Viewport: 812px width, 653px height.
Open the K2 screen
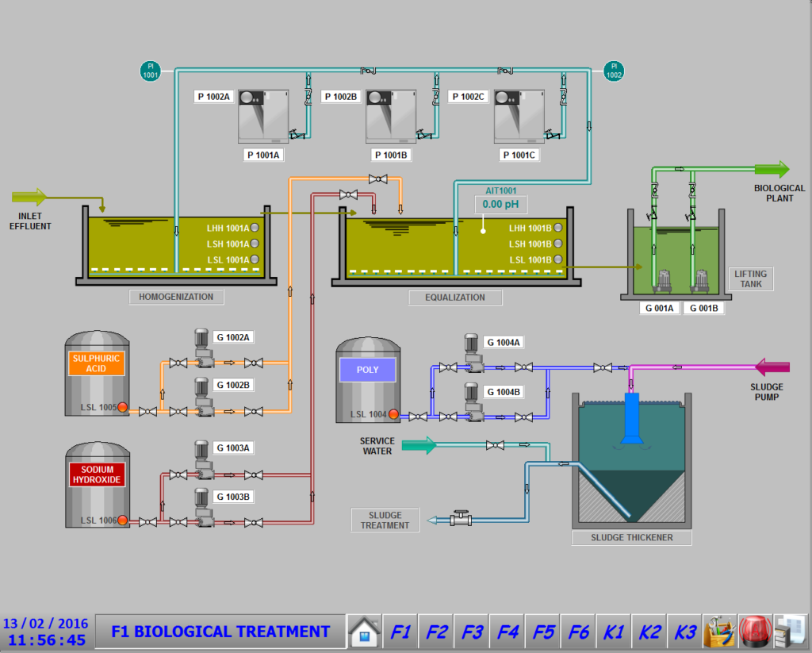click(x=649, y=632)
